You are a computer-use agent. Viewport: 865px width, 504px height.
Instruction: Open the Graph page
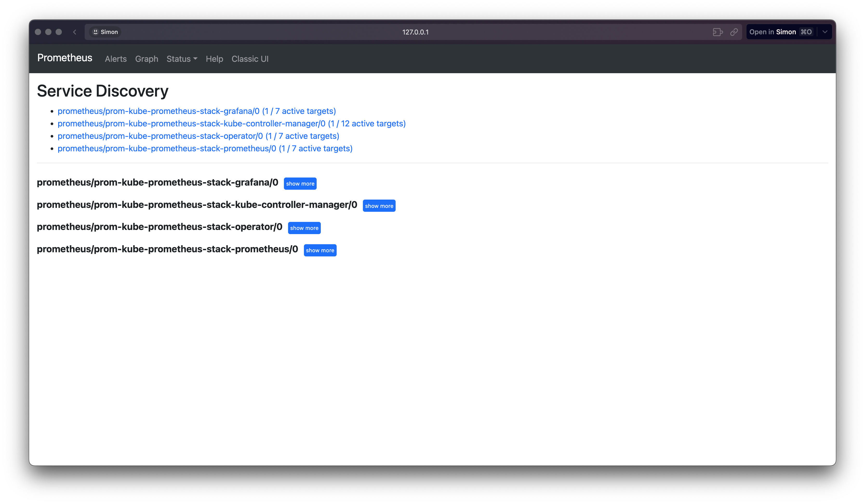[147, 59]
